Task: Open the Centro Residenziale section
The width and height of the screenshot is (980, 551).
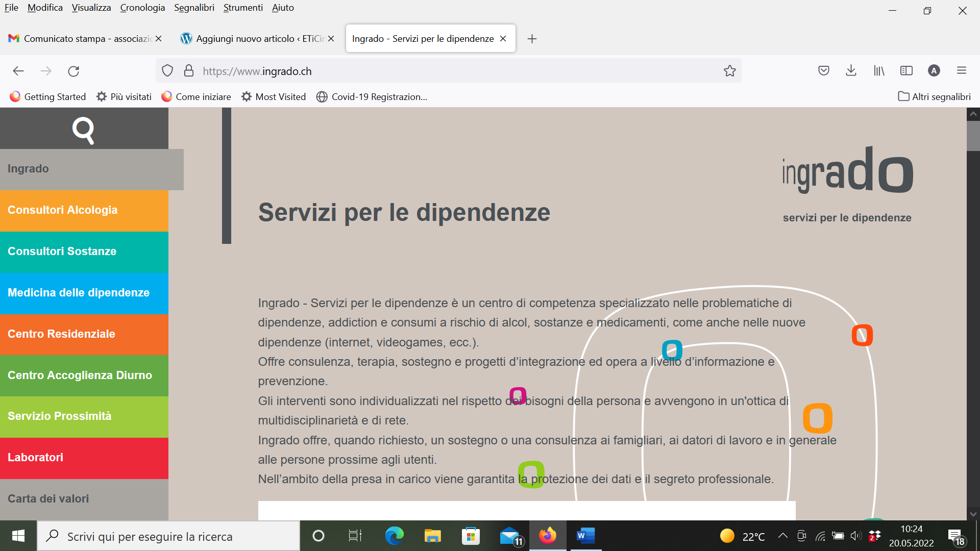Action: coord(84,335)
